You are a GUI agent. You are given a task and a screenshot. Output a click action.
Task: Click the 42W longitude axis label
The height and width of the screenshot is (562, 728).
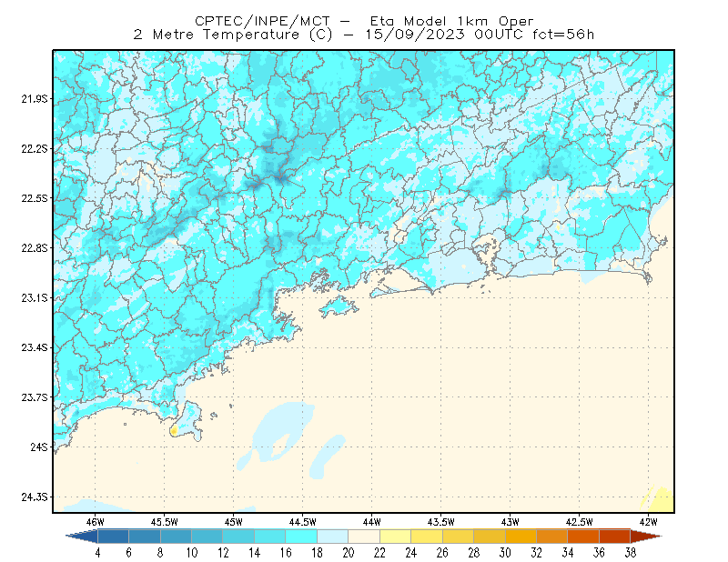pyautogui.click(x=649, y=522)
